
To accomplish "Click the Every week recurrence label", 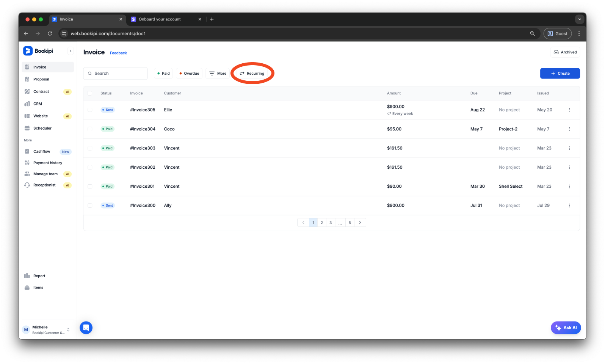I will pyautogui.click(x=400, y=114).
